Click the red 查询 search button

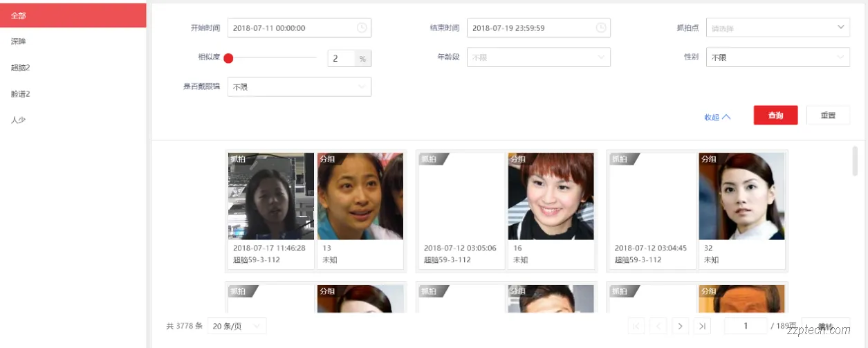[x=776, y=116]
